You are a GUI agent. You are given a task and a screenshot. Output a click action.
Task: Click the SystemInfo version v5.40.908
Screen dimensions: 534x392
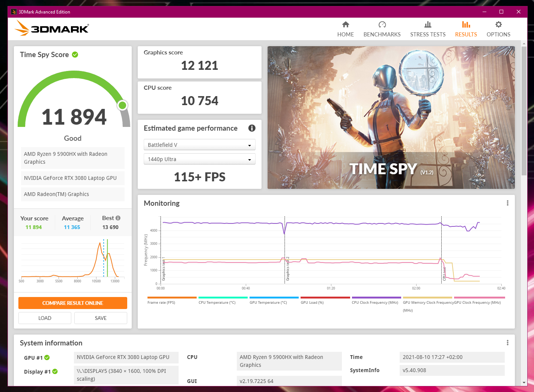coord(452,370)
